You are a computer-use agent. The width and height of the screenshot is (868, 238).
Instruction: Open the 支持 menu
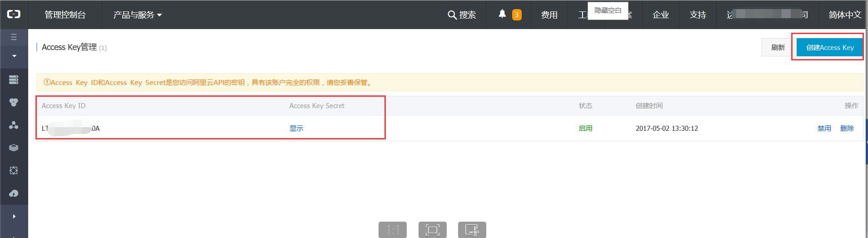(698, 15)
